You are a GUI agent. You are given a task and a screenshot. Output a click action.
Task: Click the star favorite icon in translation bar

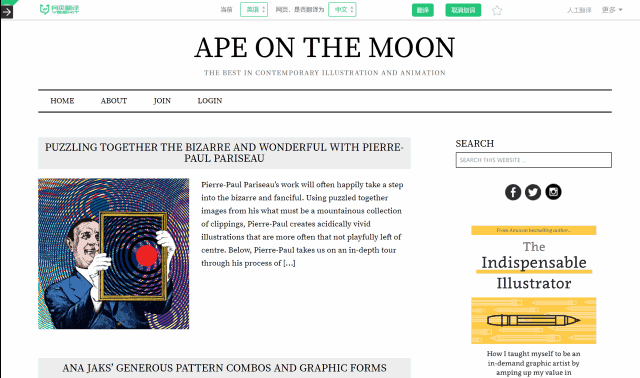pos(497,10)
